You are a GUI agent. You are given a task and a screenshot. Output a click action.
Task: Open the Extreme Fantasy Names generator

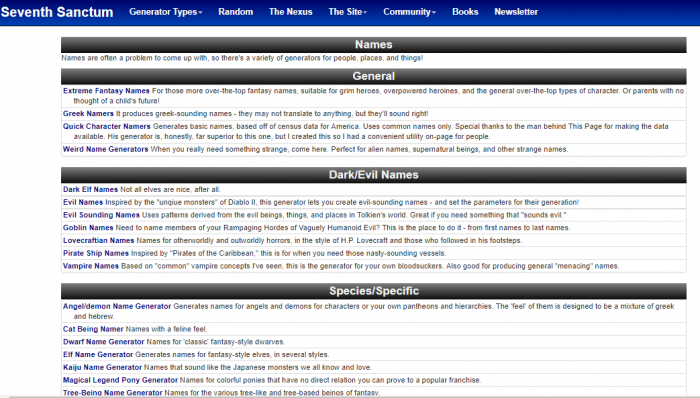tap(106, 91)
